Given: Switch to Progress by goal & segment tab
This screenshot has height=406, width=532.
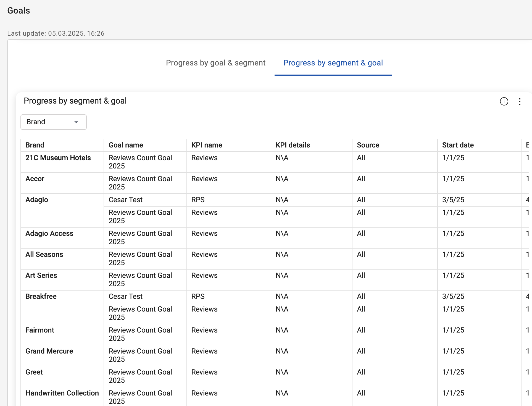Looking at the screenshot, I should tap(215, 63).
